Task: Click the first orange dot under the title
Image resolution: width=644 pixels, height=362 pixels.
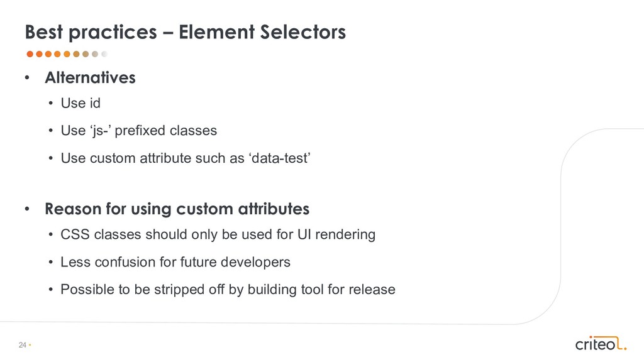Action: [29, 54]
